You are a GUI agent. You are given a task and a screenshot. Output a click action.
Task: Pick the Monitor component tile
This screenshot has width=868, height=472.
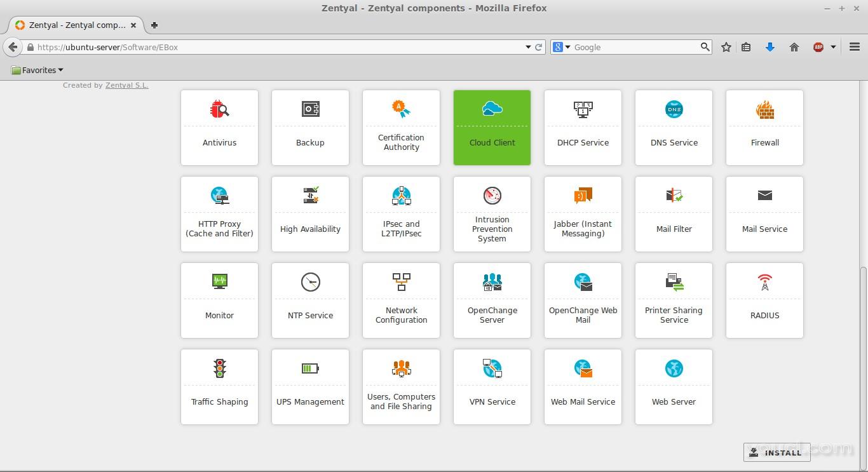pyautogui.click(x=219, y=300)
